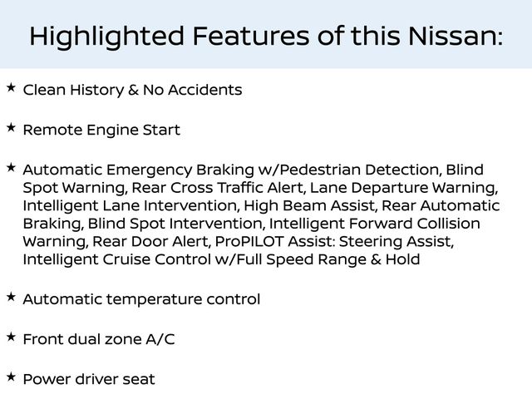
Task: Select the star bullet before Automatic Emergency Braking
Action: pyautogui.click(x=10, y=167)
